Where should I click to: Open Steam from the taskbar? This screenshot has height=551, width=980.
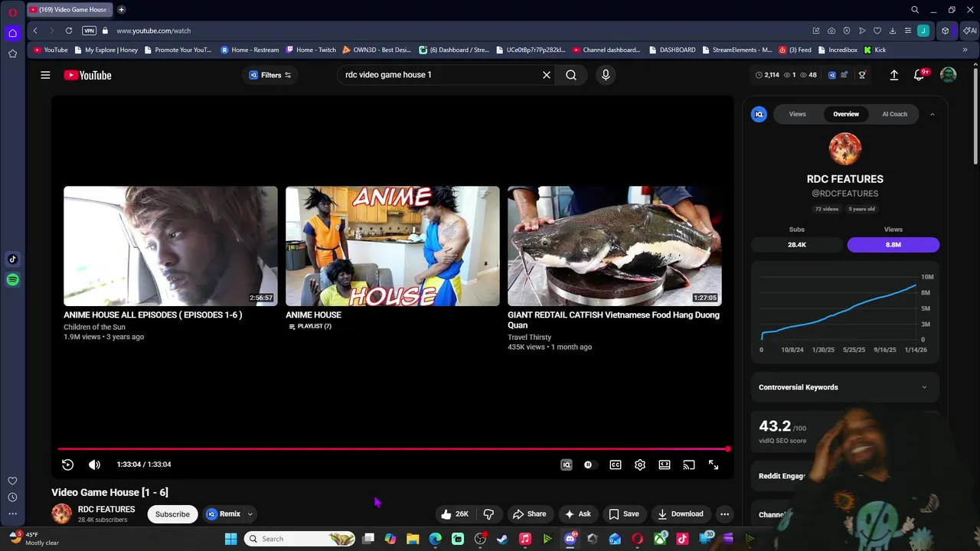[502, 539]
